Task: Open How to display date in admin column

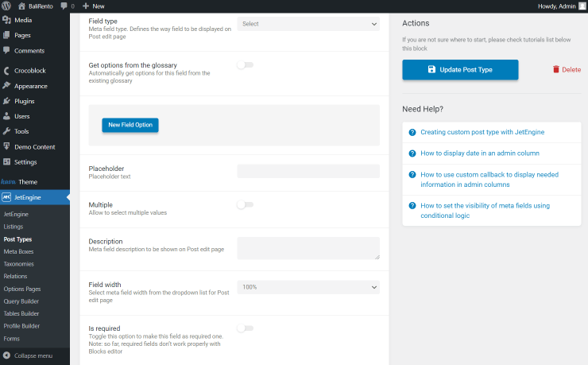Action: (x=480, y=153)
